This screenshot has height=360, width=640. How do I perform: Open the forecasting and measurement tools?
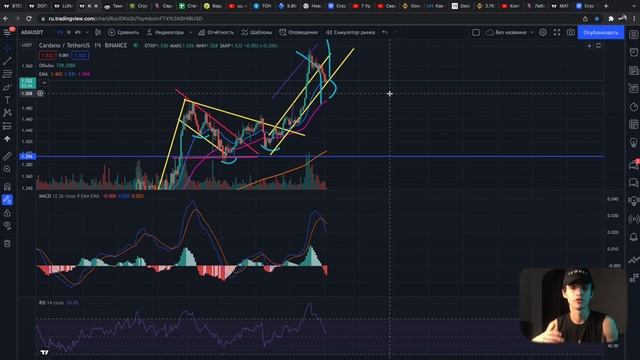(7, 126)
